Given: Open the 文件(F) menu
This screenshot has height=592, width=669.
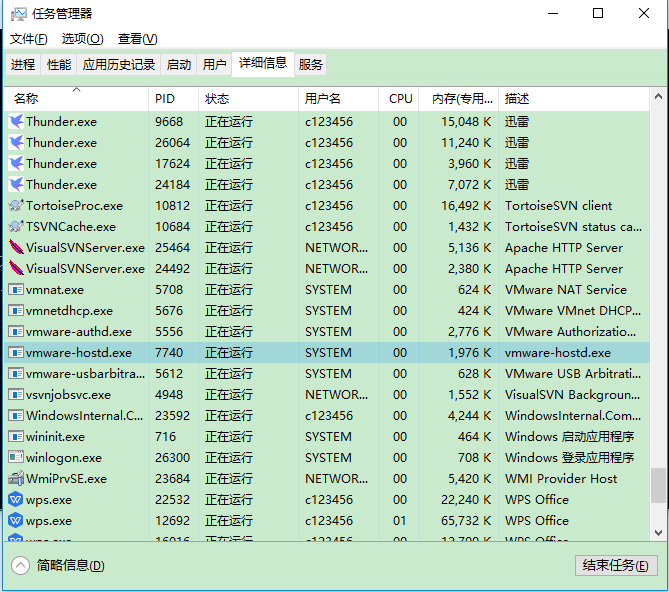Looking at the screenshot, I should point(29,39).
